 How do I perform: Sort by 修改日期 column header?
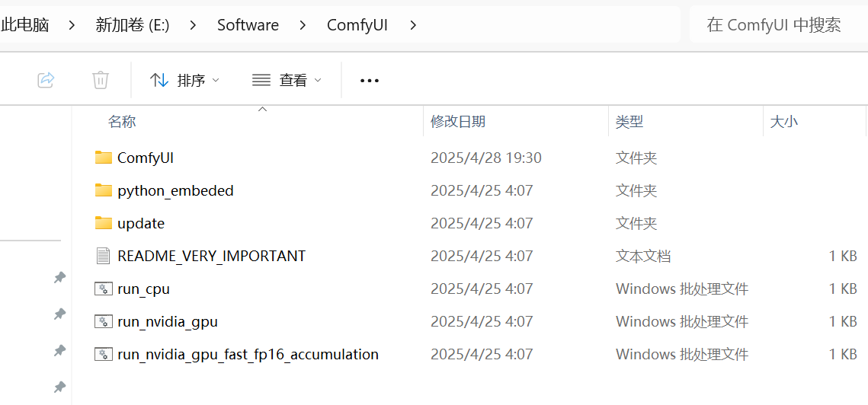pos(458,122)
